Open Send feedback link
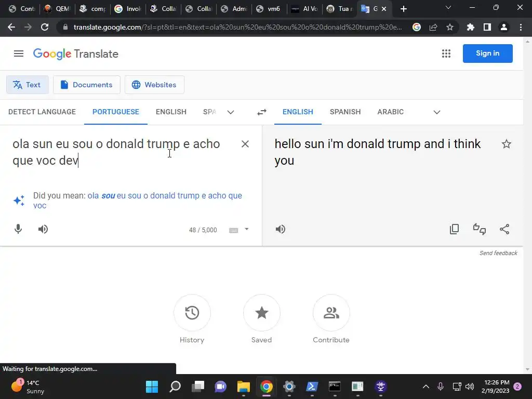The height and width of the screenshot is (399, 532). tap(498, 253)
